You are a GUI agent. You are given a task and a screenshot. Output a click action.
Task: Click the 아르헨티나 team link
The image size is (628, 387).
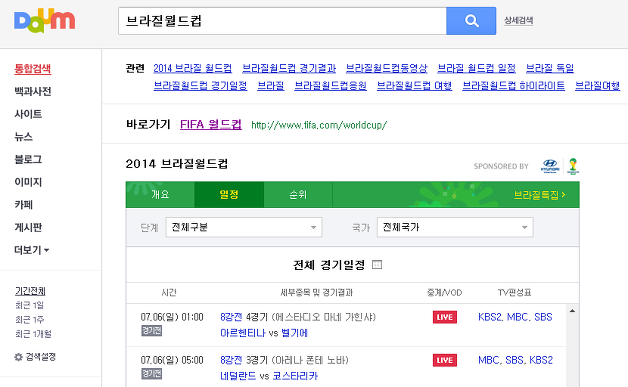243,333
